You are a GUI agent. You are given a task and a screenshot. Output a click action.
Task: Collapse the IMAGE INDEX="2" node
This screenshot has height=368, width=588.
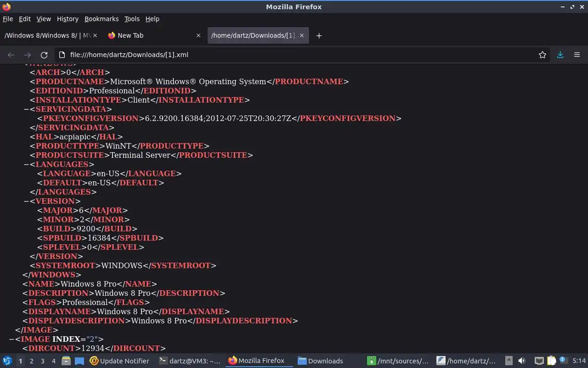(x=11, y=339)
